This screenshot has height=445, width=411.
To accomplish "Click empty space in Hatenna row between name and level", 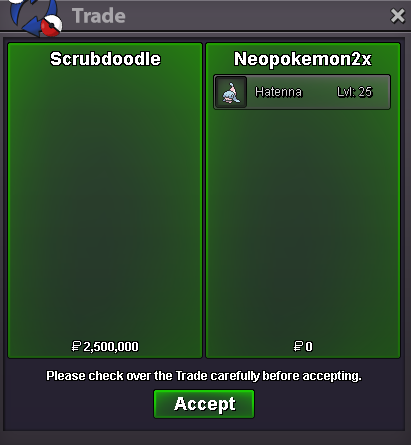I will (319, 92).
